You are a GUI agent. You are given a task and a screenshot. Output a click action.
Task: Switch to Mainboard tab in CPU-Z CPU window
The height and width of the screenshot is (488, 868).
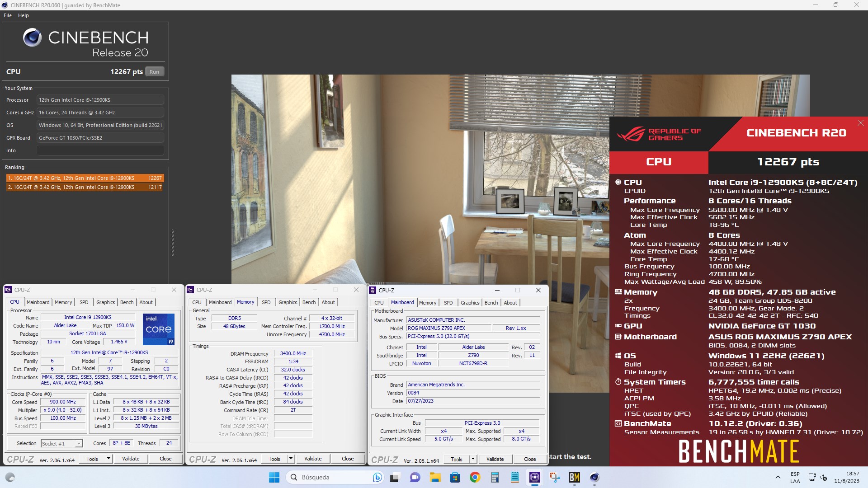coord(38,302)
